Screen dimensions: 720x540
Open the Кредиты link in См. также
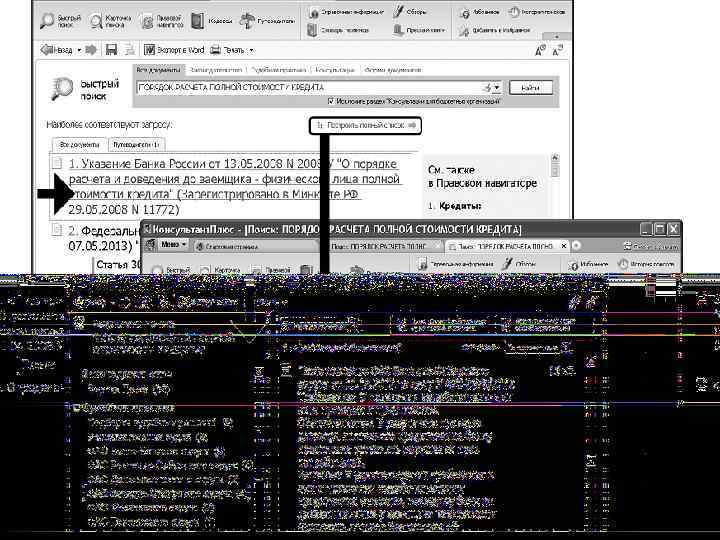pos(460,206)
